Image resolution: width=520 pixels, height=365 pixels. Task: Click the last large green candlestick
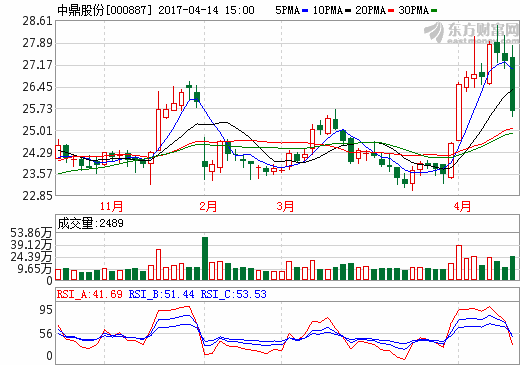(513, 84)
